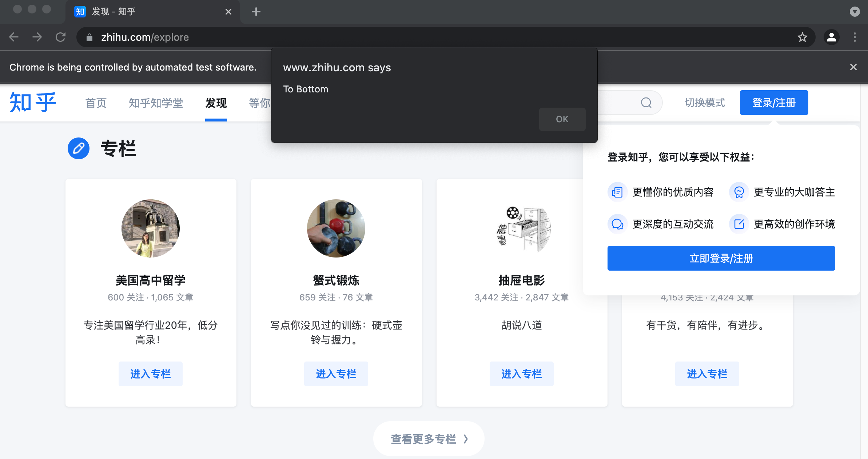Bookmark this page with the star icon
The height and width of the screenshot is (459, 868).
[x=802, y=37]
